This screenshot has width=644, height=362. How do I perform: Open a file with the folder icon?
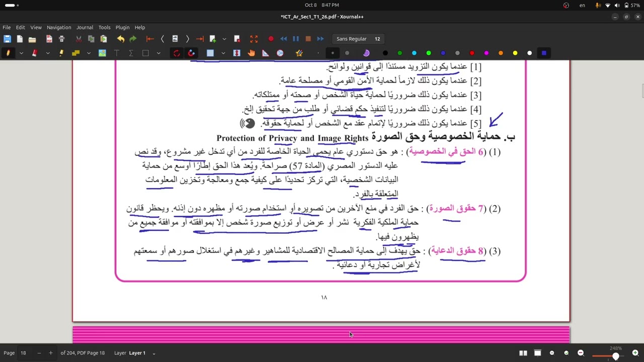point(32,39)
